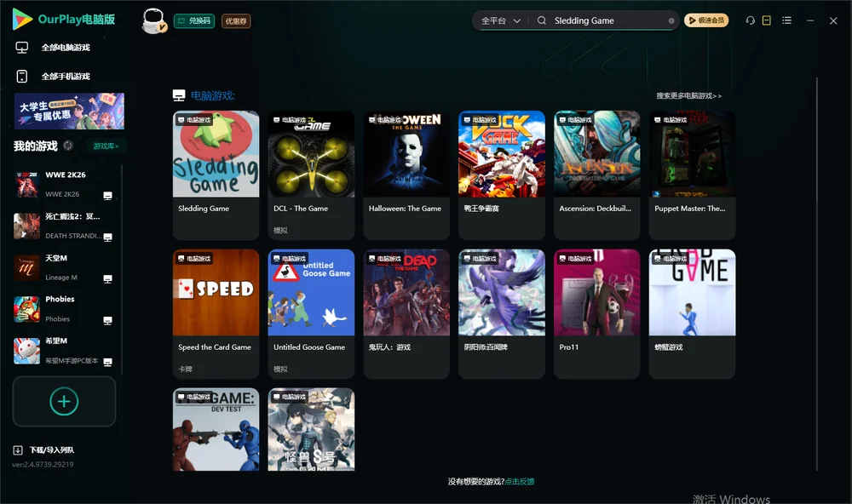Click 卡牌 tag under Speed the Card Game
The width and height of the screenshot is (852, 504).
pos(185,369)
